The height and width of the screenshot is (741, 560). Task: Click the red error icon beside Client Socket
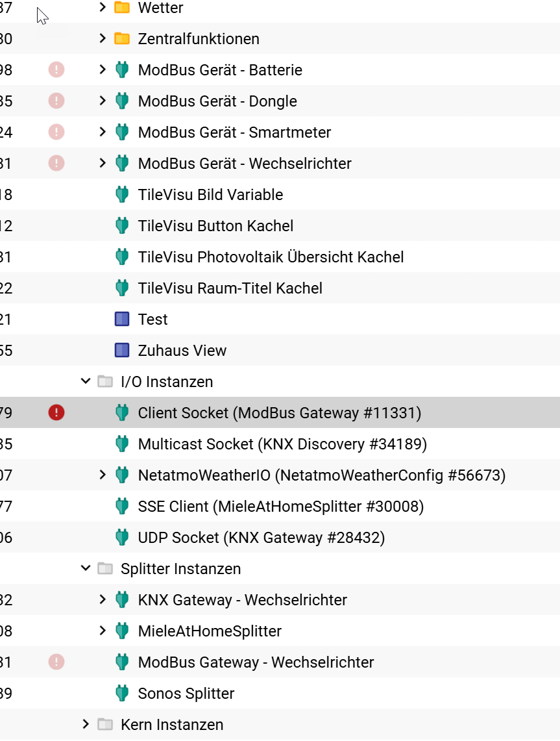[x=56, y=412]
